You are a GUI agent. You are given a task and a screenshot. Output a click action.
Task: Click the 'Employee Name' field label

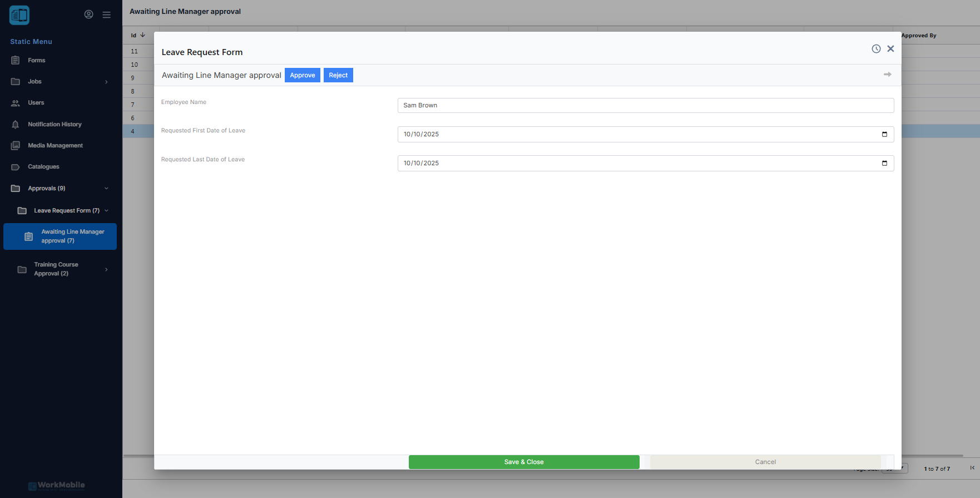(x=184, y=102)
